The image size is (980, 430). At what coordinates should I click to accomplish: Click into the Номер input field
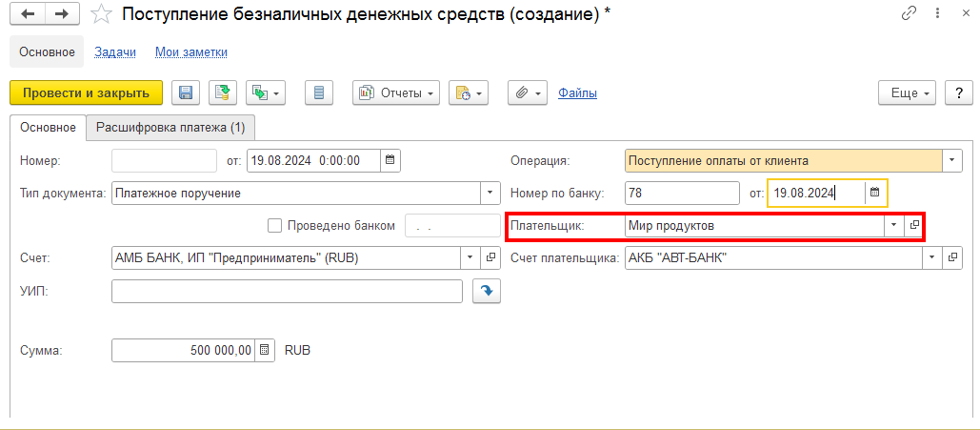tap(164, 160)
